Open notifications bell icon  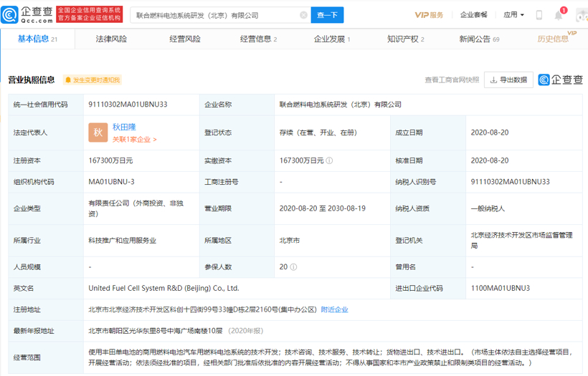tap(559, 15)
